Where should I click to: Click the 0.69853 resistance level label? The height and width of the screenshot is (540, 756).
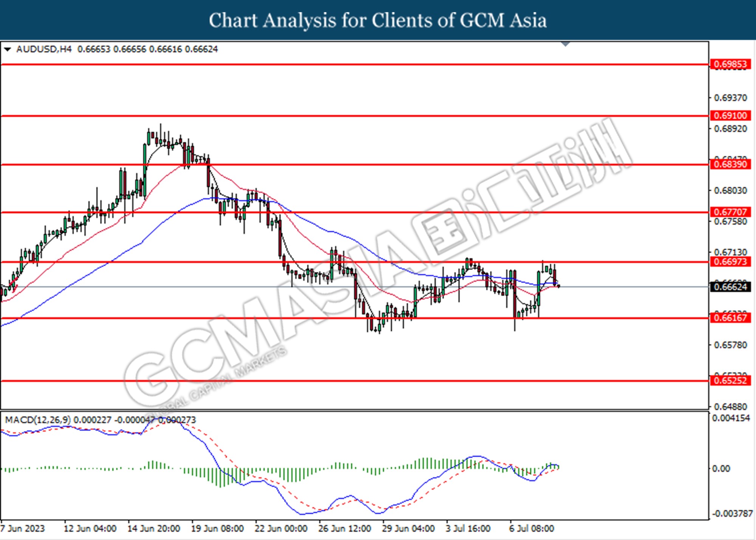pos(730,64)
